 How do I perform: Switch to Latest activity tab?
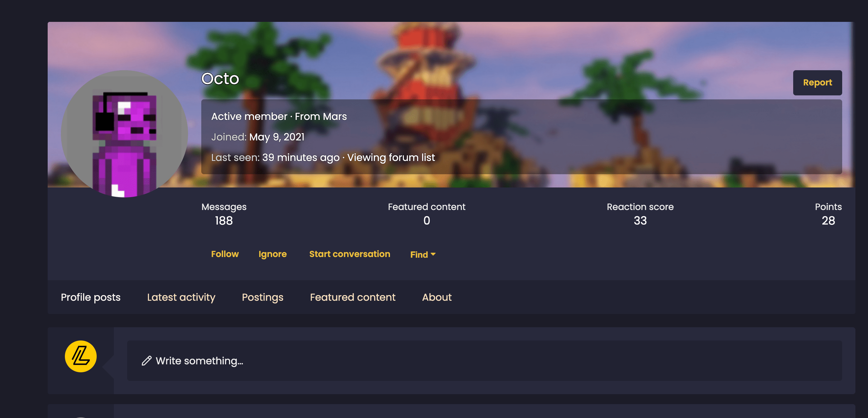[x=181, y=297]
